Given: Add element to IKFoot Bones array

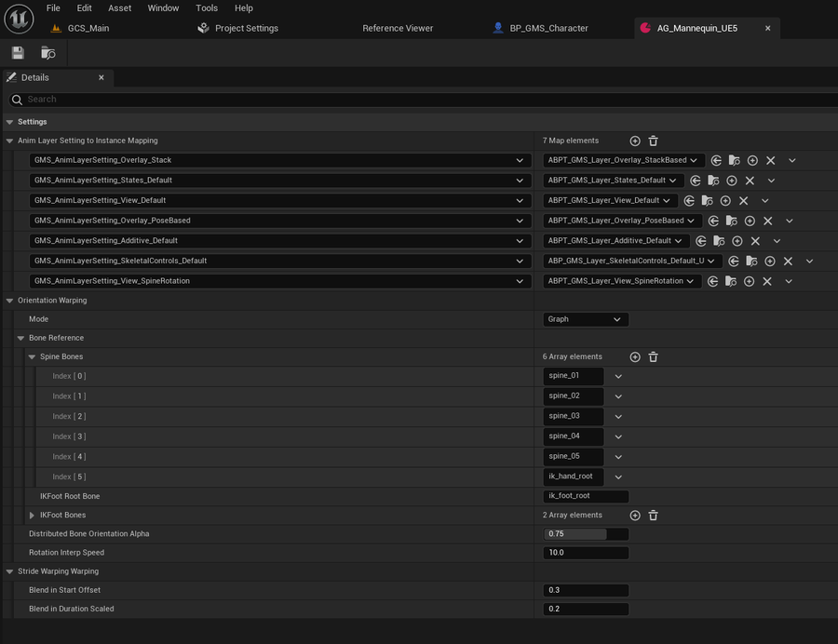Looking at the screenshot, I should click(635, 516).
